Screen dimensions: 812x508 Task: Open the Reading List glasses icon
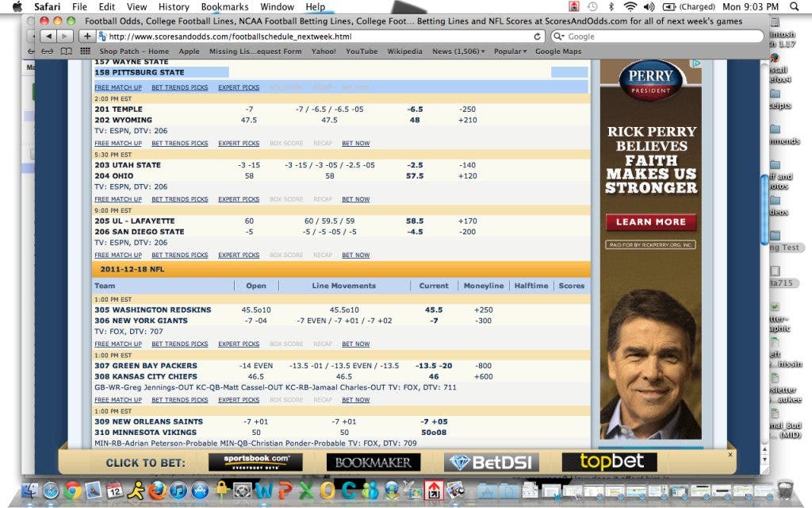[x=47, y=52]
